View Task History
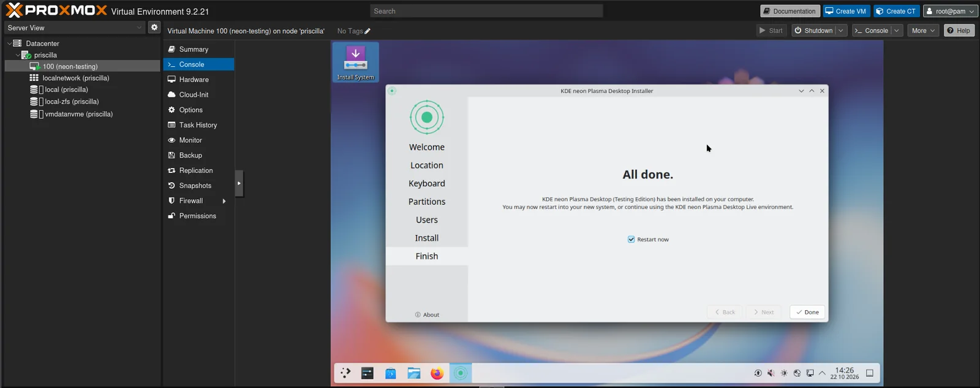980x388 pixels. pyautogui.click(x=198, y=125)
